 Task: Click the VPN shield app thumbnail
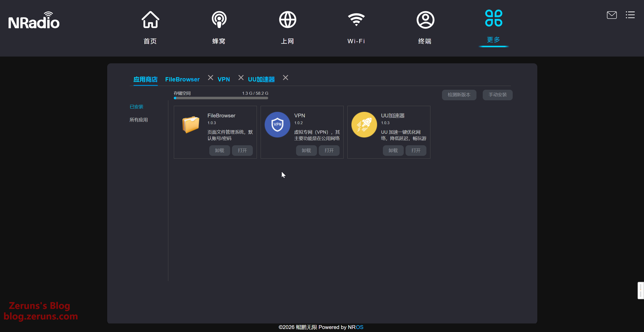tap(277, 125)
